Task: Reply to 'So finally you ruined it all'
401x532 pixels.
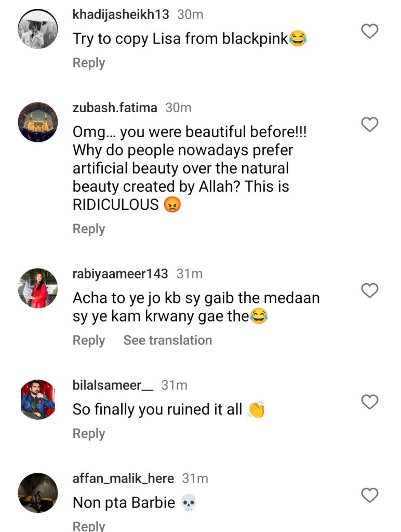Action: 89,434
